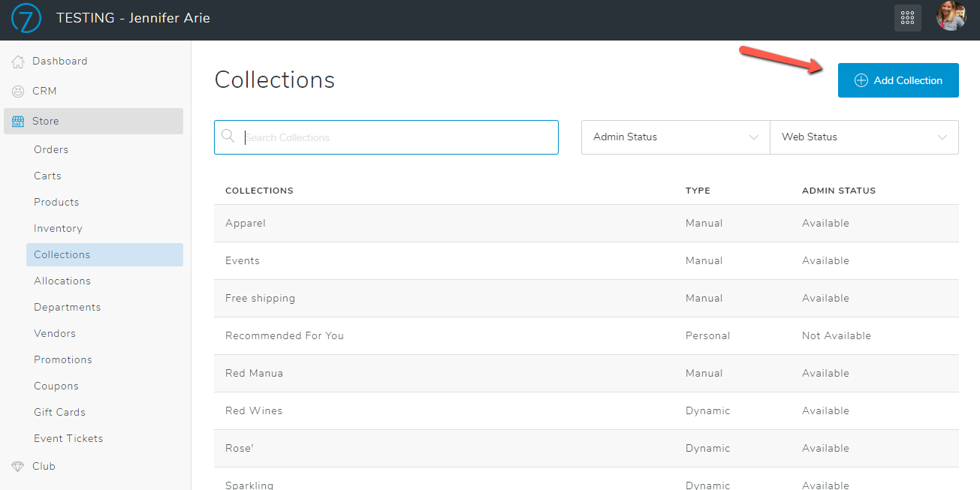Focus the Search Collections field
The height and width of the screenshot is (490, 980).
point(386,137)
